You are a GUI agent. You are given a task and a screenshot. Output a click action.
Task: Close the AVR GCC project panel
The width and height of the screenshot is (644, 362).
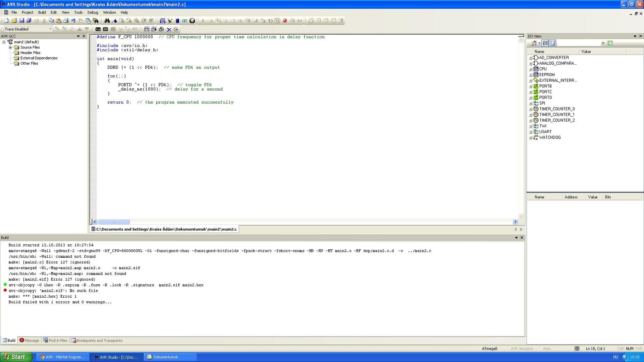84,36
